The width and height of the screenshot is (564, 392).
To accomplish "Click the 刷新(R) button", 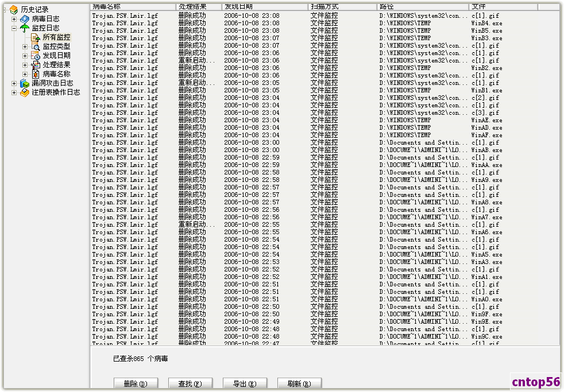I will [x=299, y=383].
